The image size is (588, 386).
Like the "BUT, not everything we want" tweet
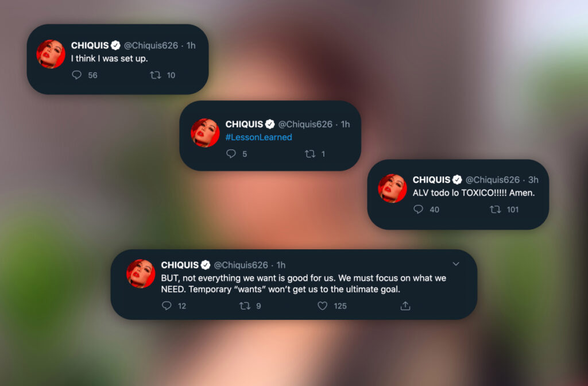tap(323, 306)
